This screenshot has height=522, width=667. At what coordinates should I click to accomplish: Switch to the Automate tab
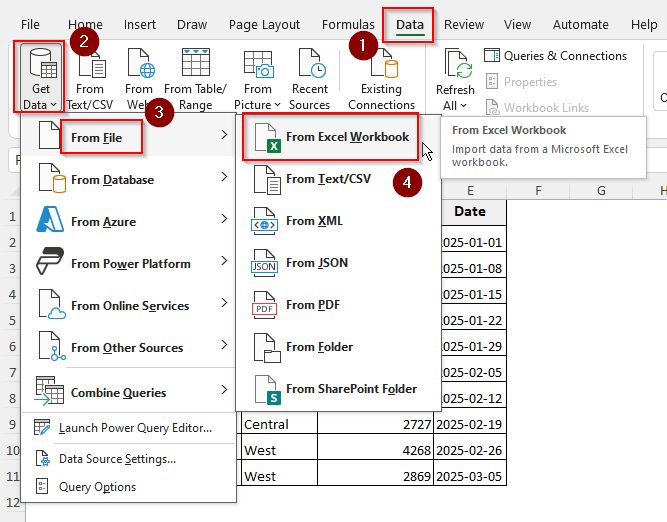[581, 25]
